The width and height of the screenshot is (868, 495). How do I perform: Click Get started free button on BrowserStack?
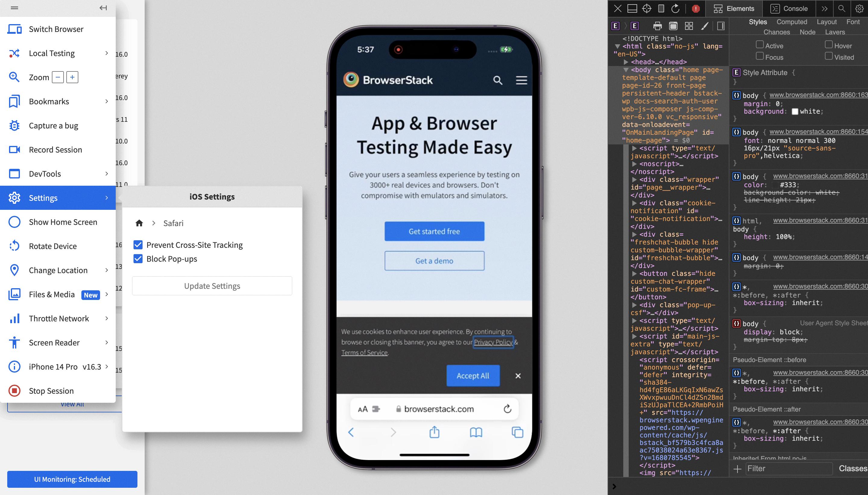pos(435,231)
